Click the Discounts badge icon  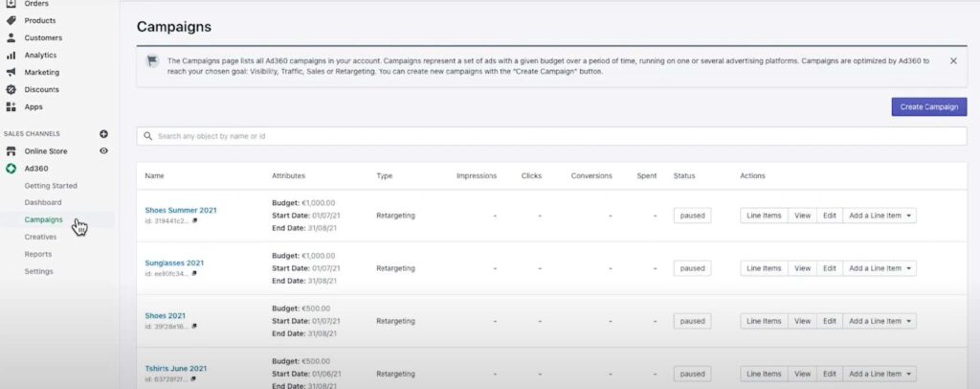coord(11,89)
